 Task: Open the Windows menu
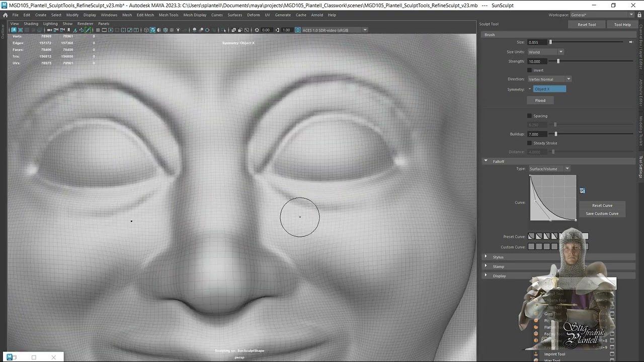[x=109, y=15]
